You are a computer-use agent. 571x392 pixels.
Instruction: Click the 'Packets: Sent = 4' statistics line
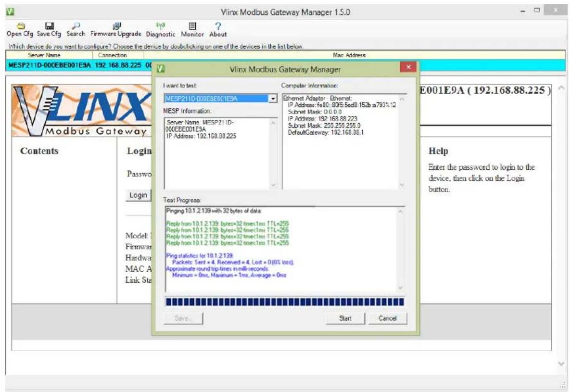[233, 262]
